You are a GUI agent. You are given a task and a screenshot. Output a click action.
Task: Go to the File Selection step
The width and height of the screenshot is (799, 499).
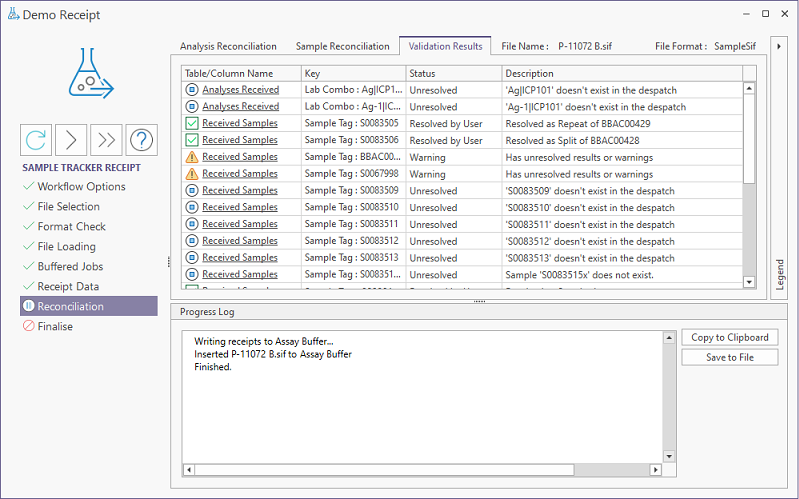point(68,206)
